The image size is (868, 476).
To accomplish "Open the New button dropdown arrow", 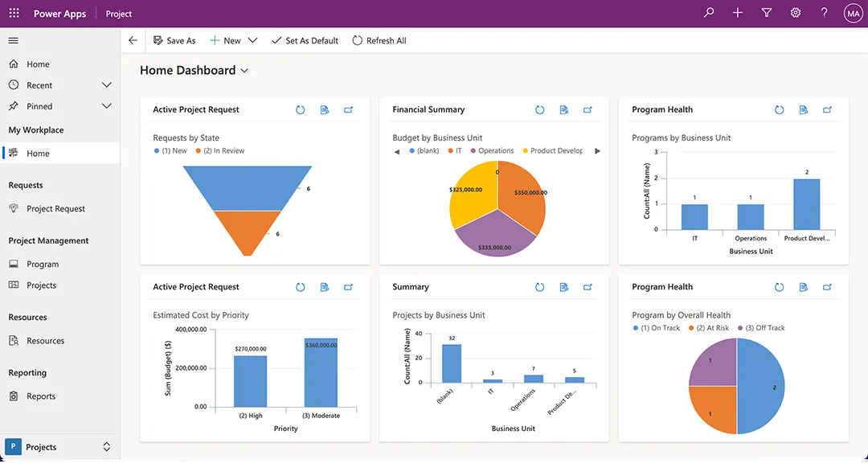I will pyautogui.click(x=252, y=39).
